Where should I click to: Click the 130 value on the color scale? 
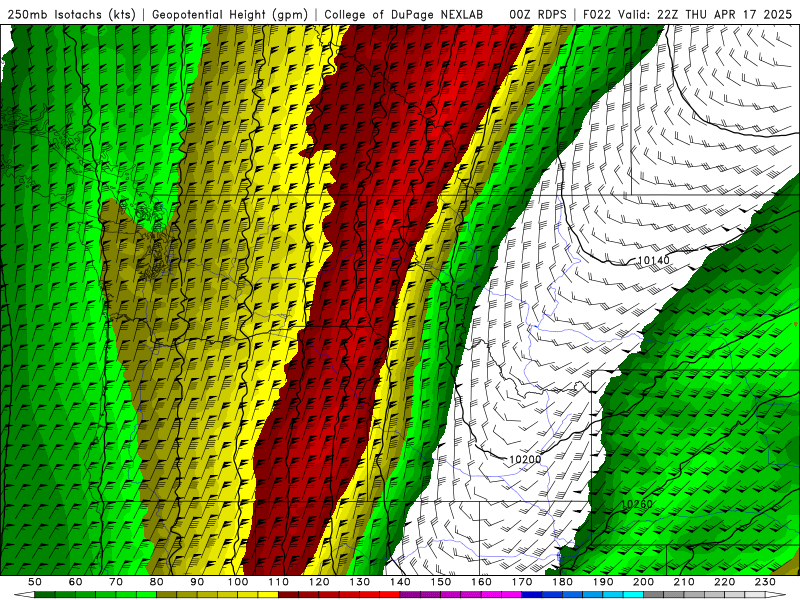[x=360, y=582]
